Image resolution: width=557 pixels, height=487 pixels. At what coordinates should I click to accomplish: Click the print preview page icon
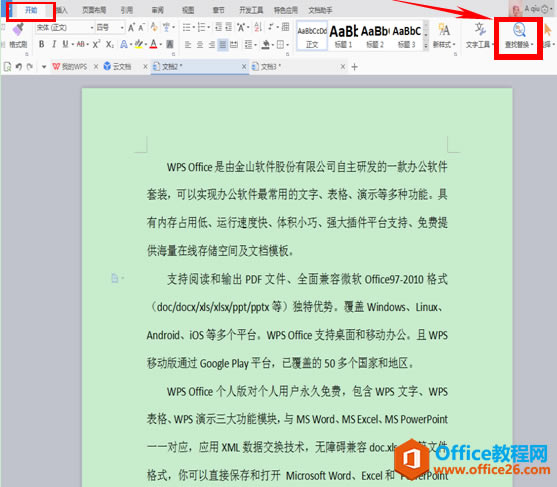coord(7,66)
